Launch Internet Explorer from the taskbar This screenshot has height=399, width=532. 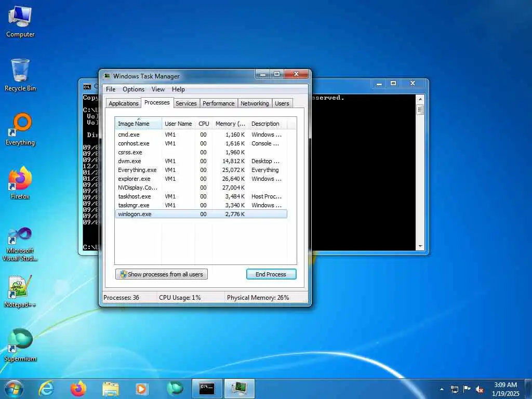[x=46, y=389]
